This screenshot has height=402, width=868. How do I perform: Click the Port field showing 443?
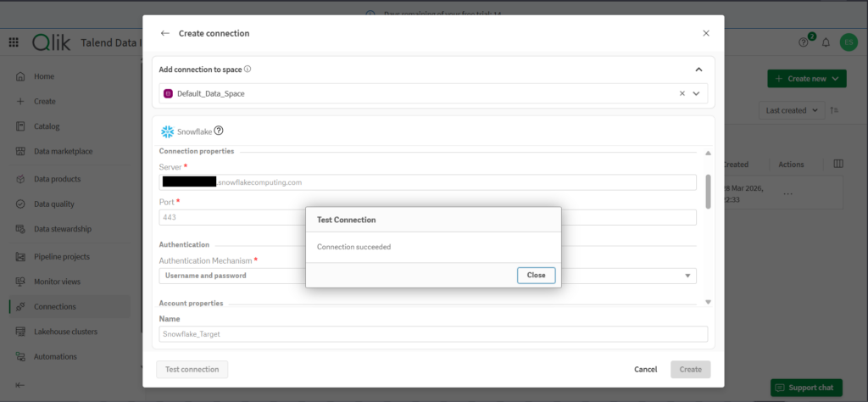point(427,217)
